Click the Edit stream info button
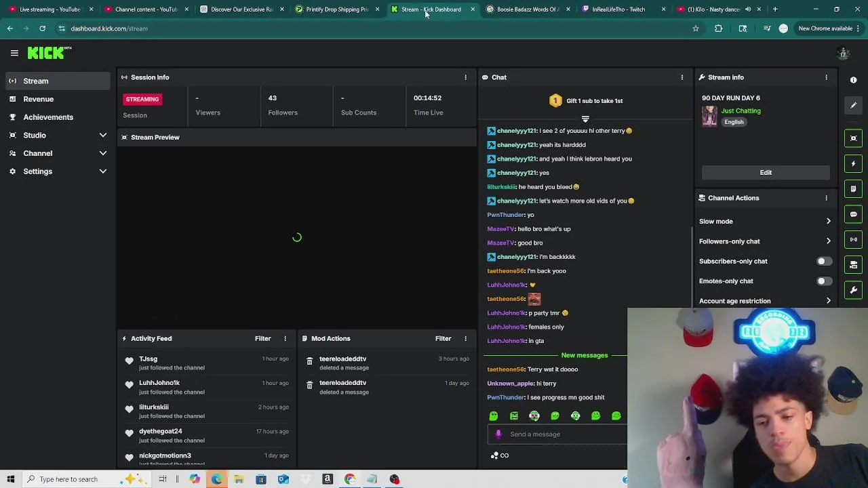Viewport: 868px width, 488px height. (766, 172)
